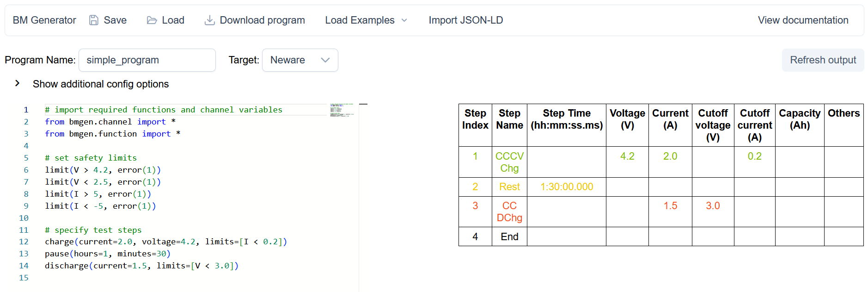Click the CCCV Chg step name cell
This screenshot has width=868, height=292.
coord(509,162)
